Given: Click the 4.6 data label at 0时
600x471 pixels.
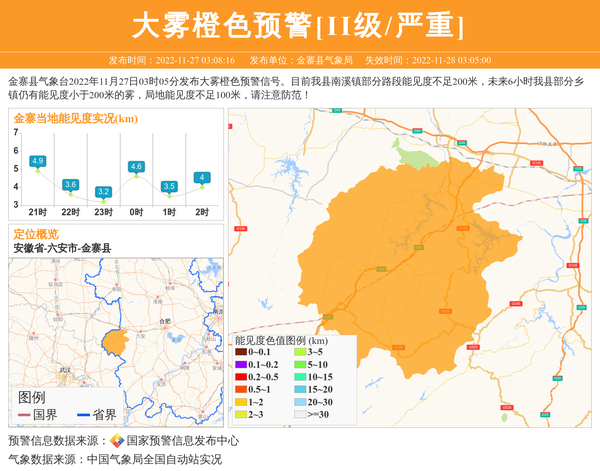Looking at the screenshot, I should click(136, 166).
